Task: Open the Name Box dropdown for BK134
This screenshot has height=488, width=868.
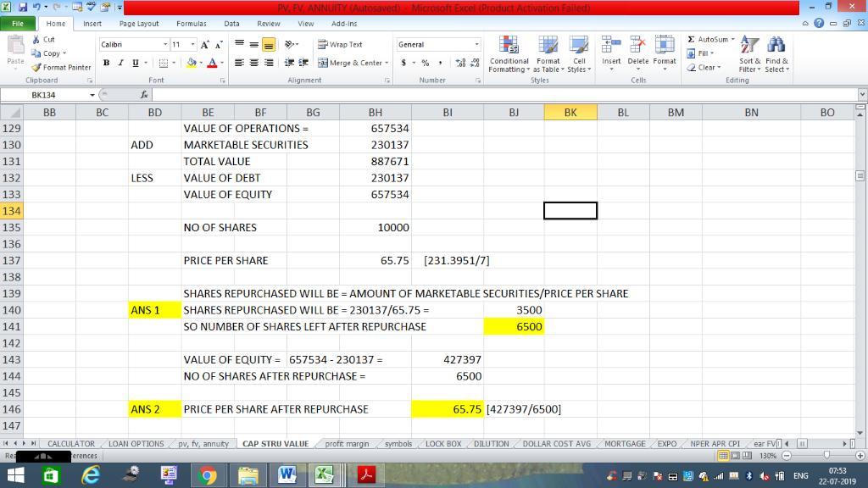Action: 92,95
